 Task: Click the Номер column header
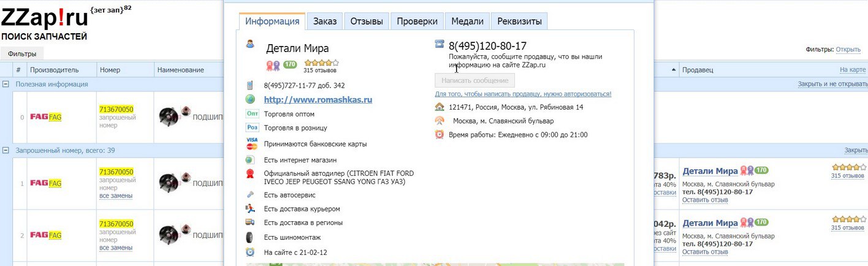[110, 70]
